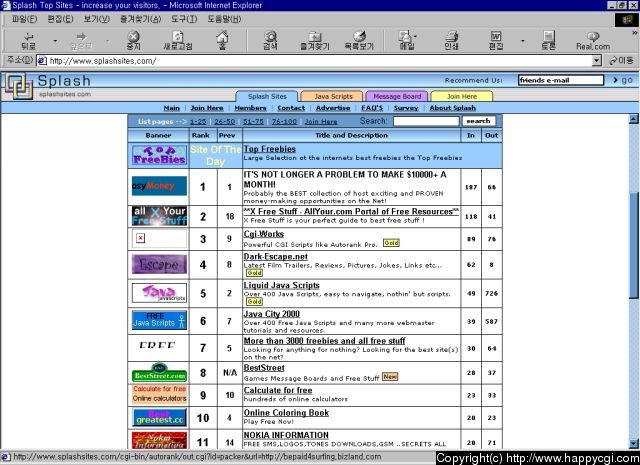The height and width of the screenshot is (465, 640).
Task: Switch to the Splash Sites tab
Action: (267, 96)
